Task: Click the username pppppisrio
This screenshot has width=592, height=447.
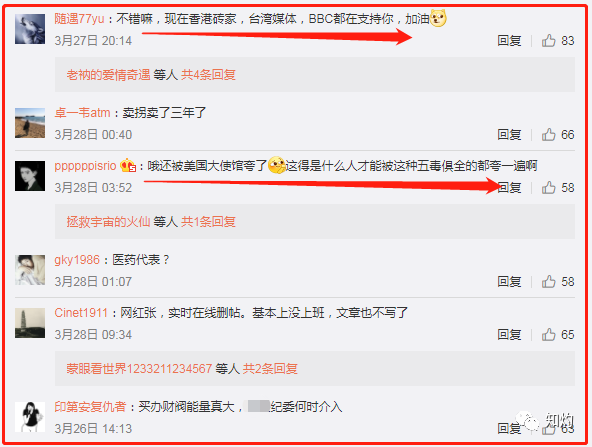Action: (x=85, y=166)
